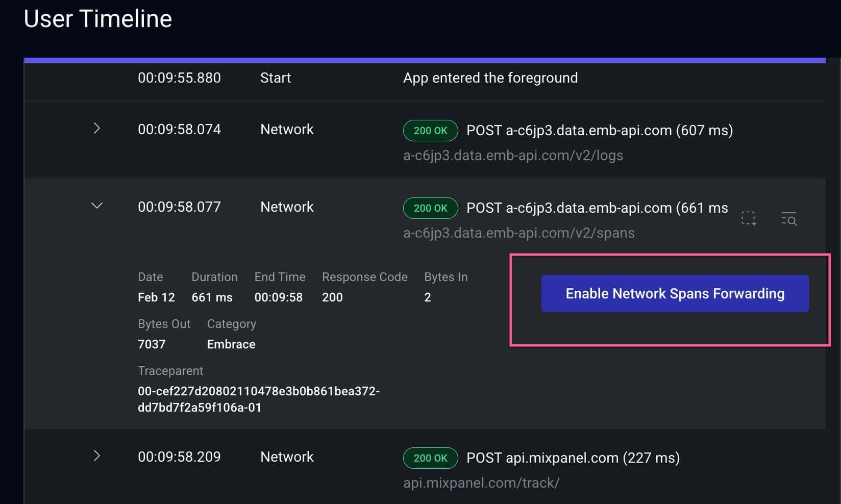
Task: Click the POST api.mixpanel.com (227 ms) title
Action: pos(573,458)
